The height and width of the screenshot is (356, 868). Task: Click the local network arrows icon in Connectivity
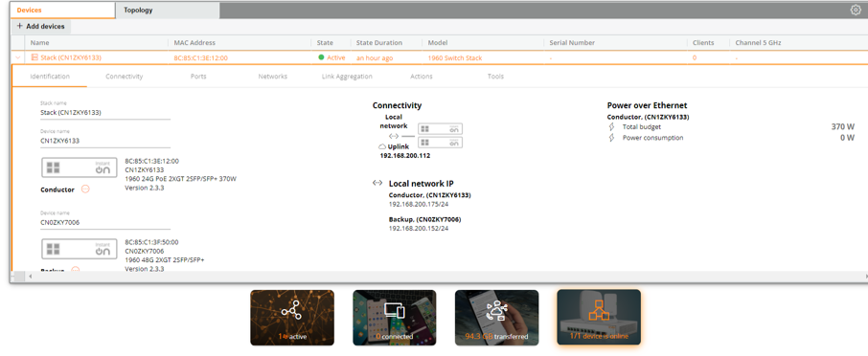click(393, 136)
